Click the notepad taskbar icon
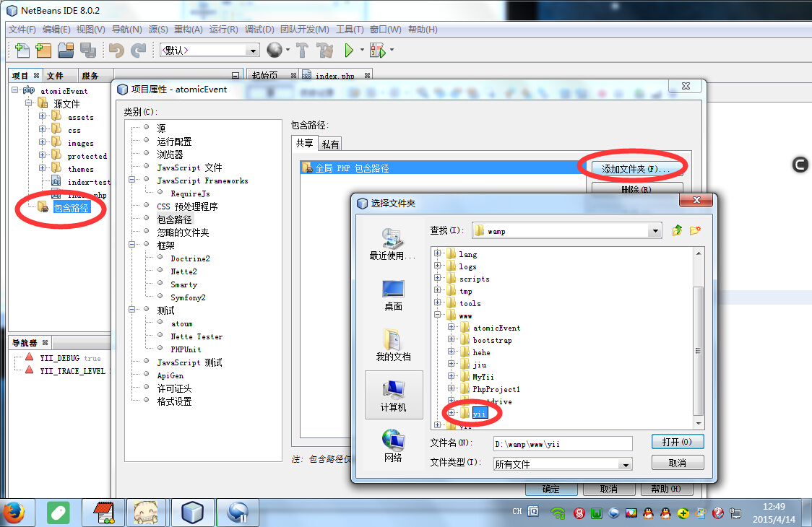Image resolution: width=812 pixels, height=527 pixels. coord(103,513)
